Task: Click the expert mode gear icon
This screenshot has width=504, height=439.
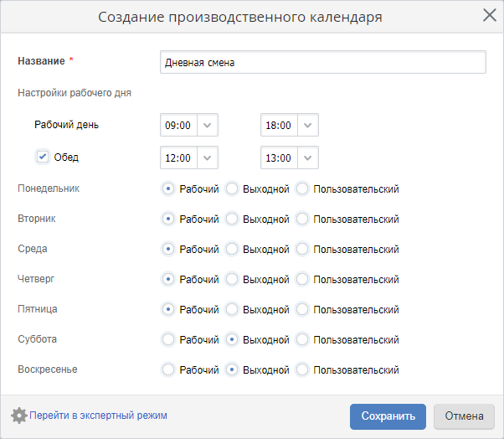Action: tap(18, 416)
